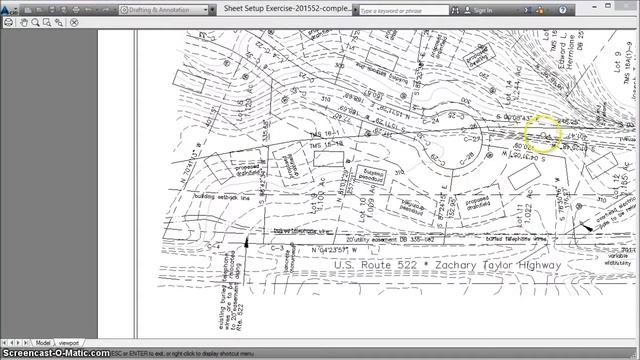Click the 'C-4' curve label

213,247
